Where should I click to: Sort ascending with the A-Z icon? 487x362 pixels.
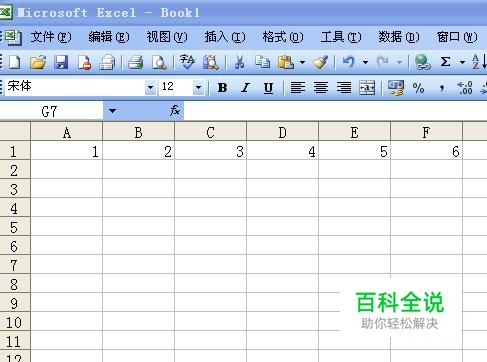click(x=479, y=62)
